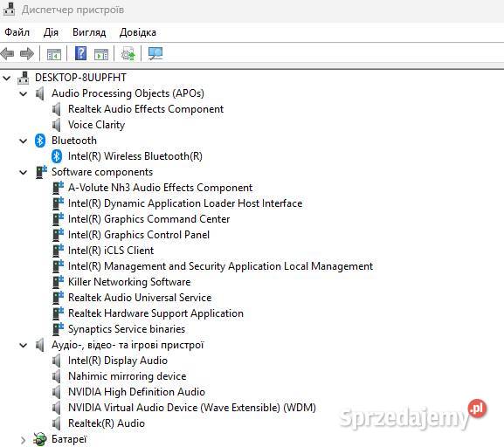This screenshot has width=504, height=447.
Task: Click the Аудіо-, відео- category speaker icon
Action: pyautogui.click(x=40, y=345)
